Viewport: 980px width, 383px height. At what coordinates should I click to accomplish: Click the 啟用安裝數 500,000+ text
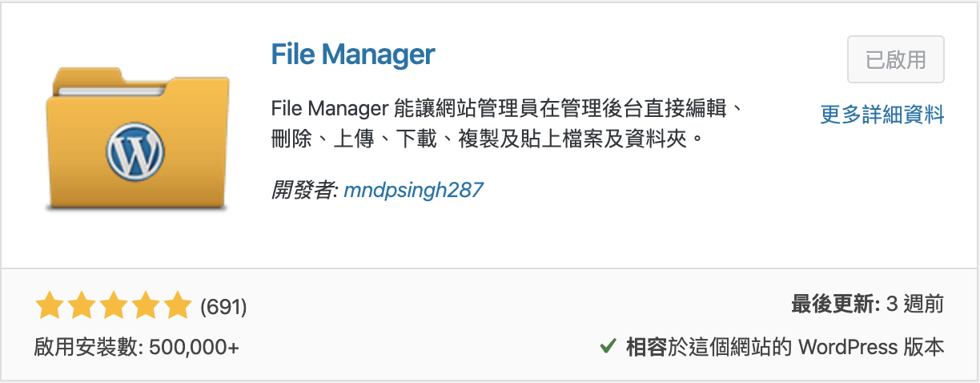point(137,348)
